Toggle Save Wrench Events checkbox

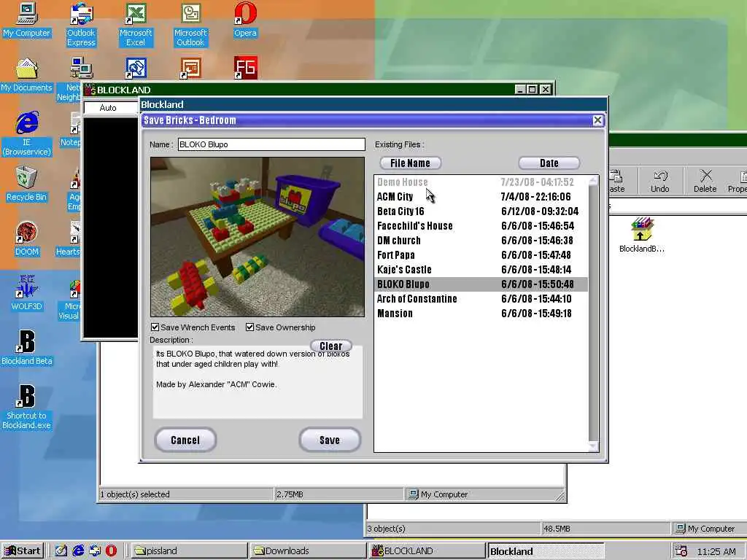(x=155, y=327)
